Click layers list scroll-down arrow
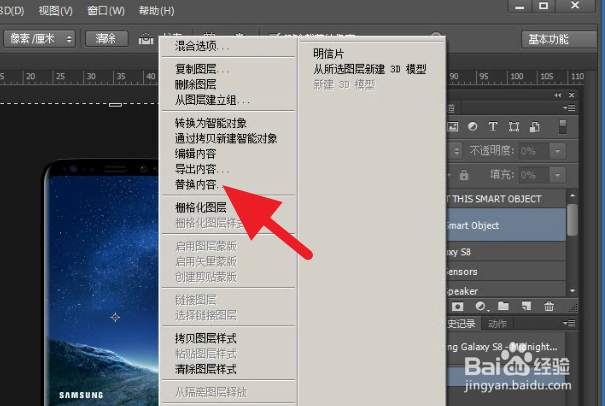 click(x=573, y=291)
